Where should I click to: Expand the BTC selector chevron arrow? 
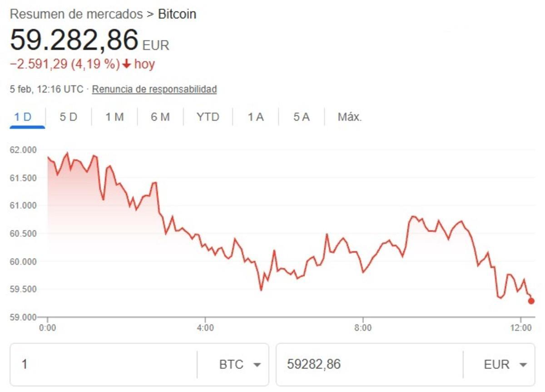(x=258, y=364)
